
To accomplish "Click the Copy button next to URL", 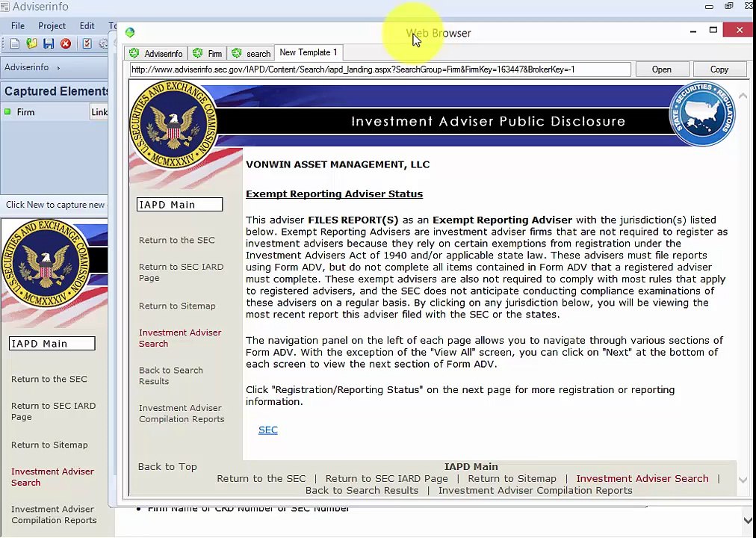I will click(719, 69).
